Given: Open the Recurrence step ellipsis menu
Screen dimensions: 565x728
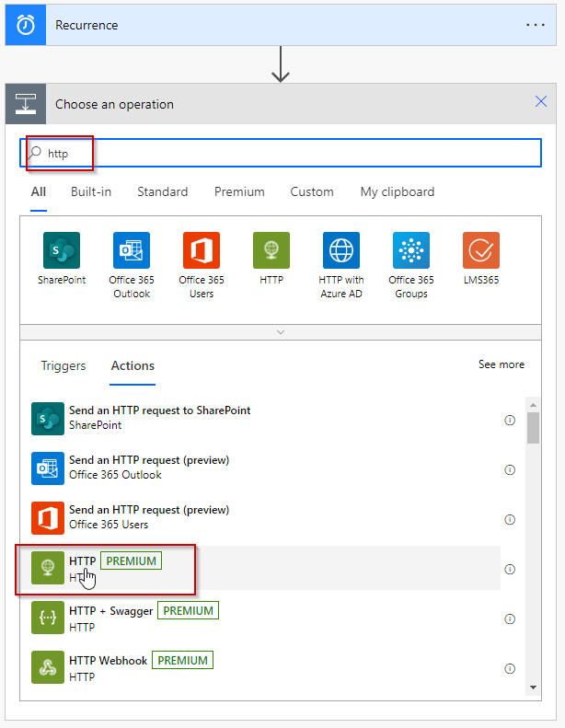Looking at the screenshot, I should coord(536,25).
